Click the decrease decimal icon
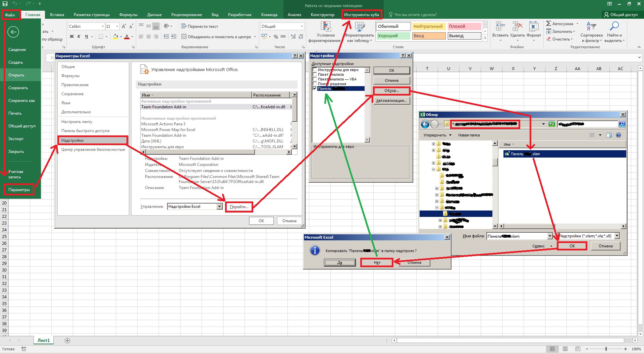Screen dimensions: 644x354 [301, 37]
